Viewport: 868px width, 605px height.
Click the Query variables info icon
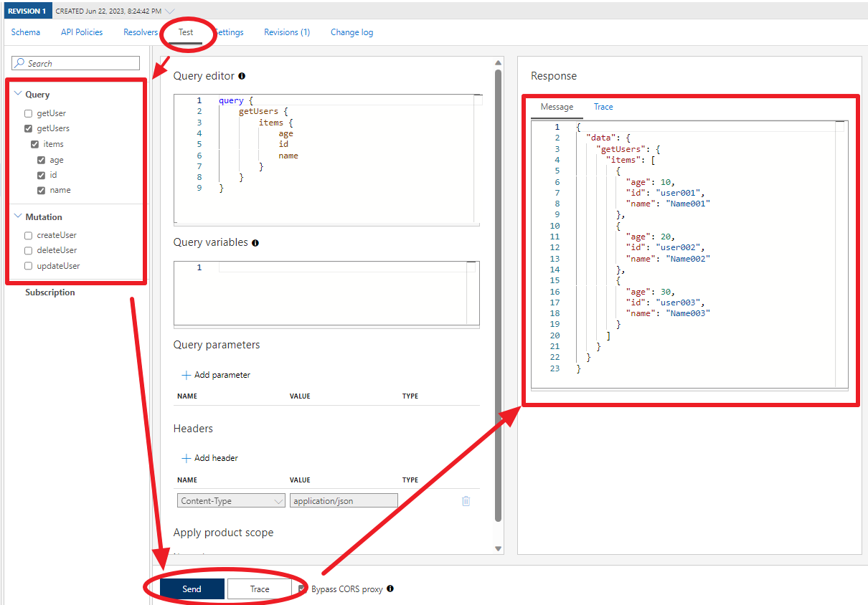[255, 243]
